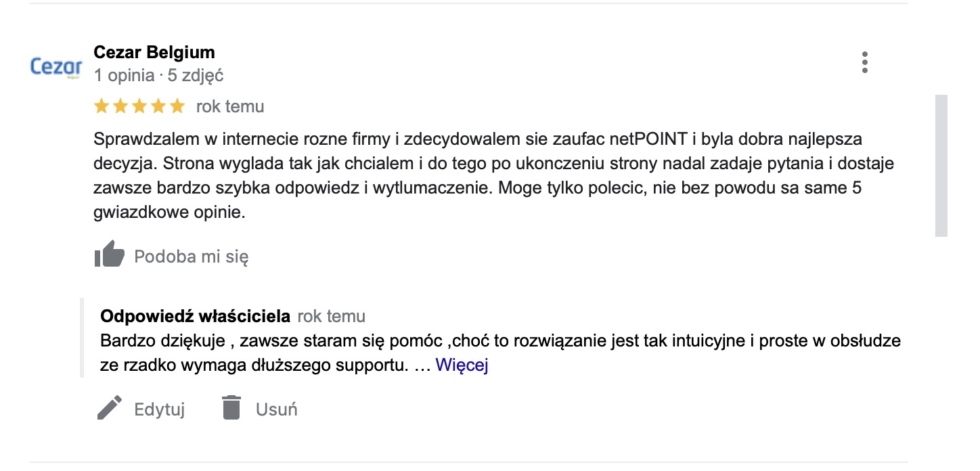
Task: Click the owner reply text starting 'Bardzo dziękuje'
Action: point(500,353)
